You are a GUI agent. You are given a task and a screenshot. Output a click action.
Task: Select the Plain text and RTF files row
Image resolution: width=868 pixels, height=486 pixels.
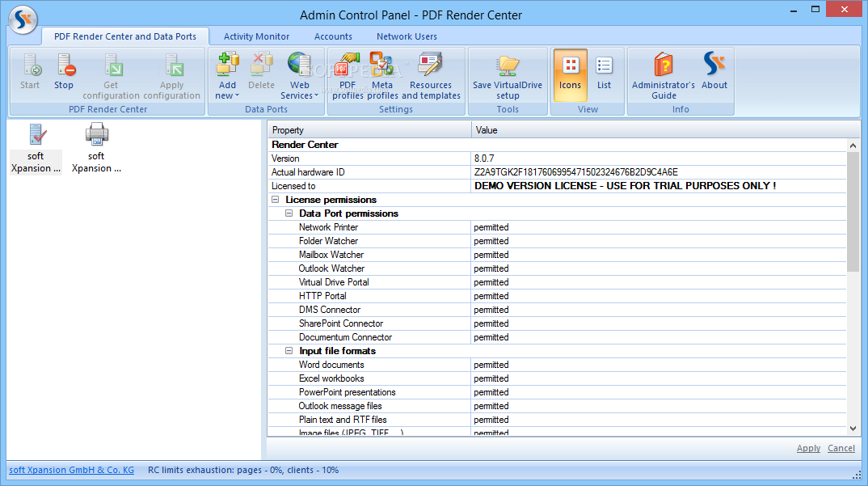(557, 420)
